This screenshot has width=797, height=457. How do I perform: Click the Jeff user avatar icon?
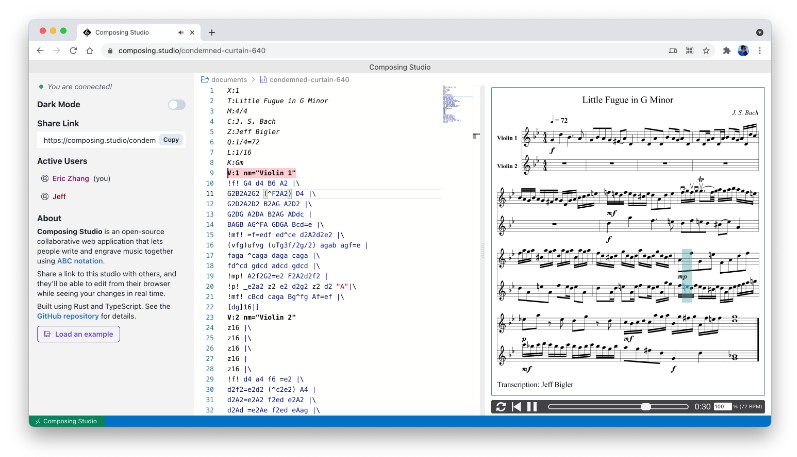(44, 196)
